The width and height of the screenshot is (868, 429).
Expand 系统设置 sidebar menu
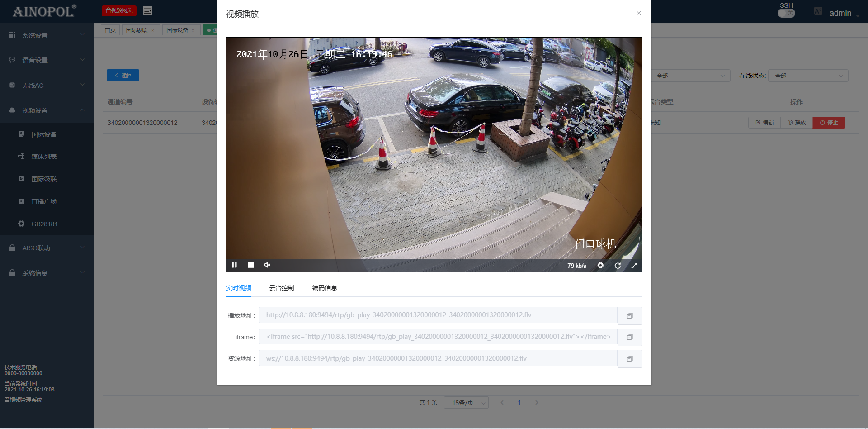[47, 35]
